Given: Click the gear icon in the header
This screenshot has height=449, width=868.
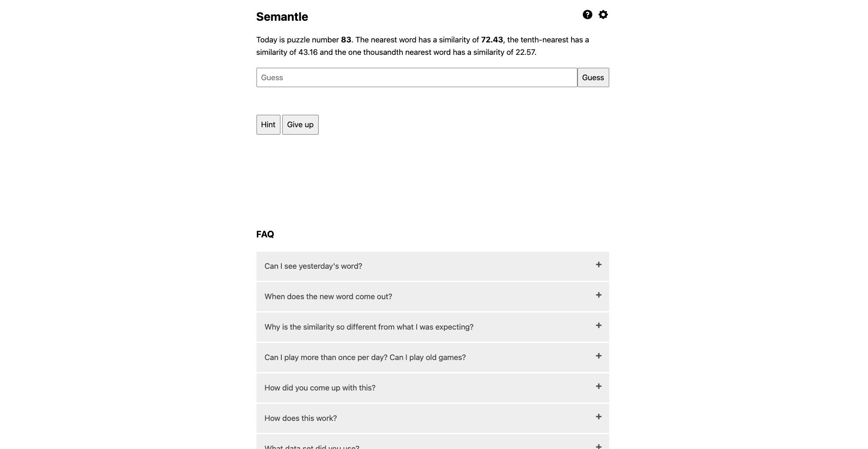Looking at the screenshot, I should [603, 14].
